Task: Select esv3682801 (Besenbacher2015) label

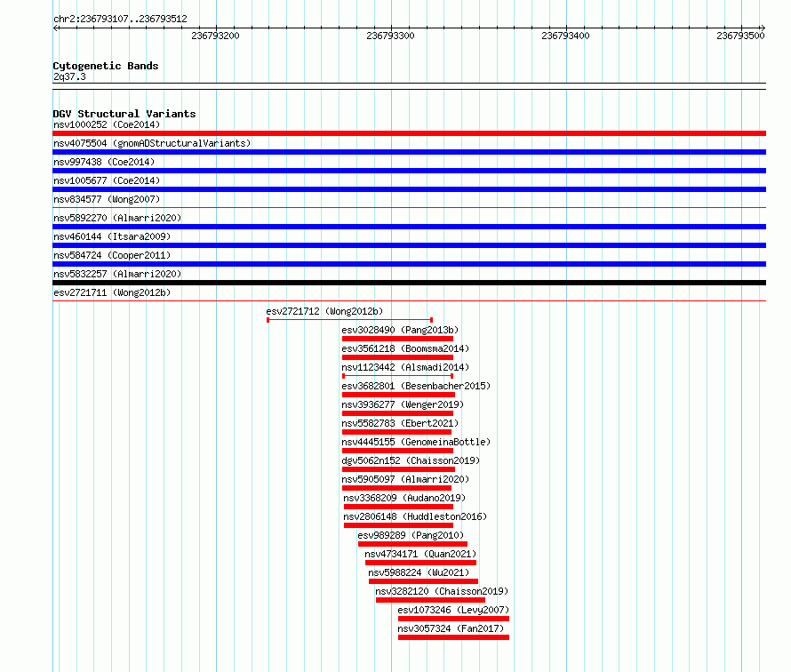Action: point(416,386)
